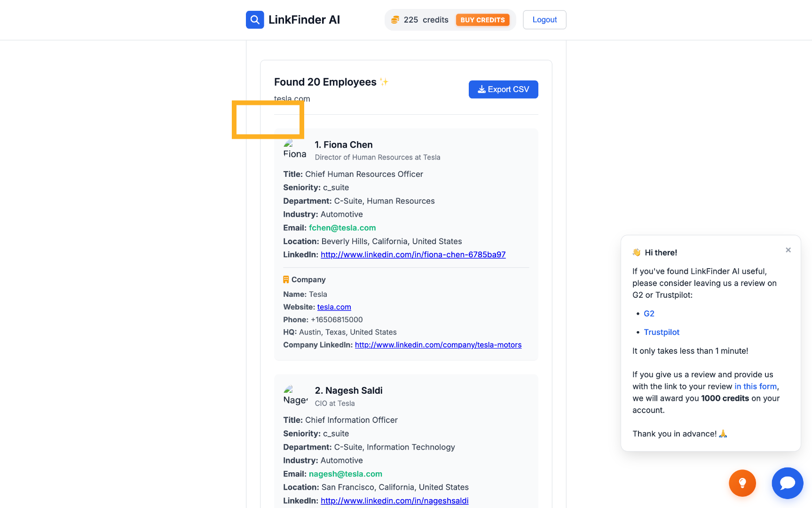Click the Company section heading
812x508 pixels.
pos(308,279)
